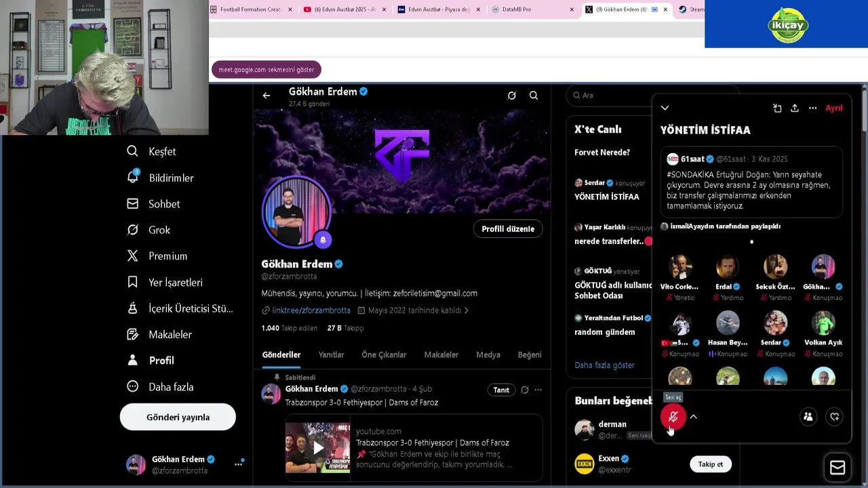The width and height of the screenshot is (868, 488).
Task: Open Sohbet messages from sidebar
Action: [154, 203]
